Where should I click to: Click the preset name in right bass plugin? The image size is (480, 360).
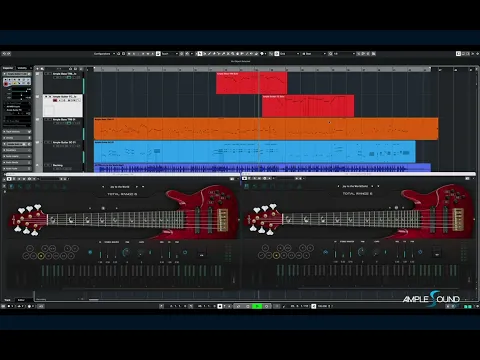tap(355, 186)
